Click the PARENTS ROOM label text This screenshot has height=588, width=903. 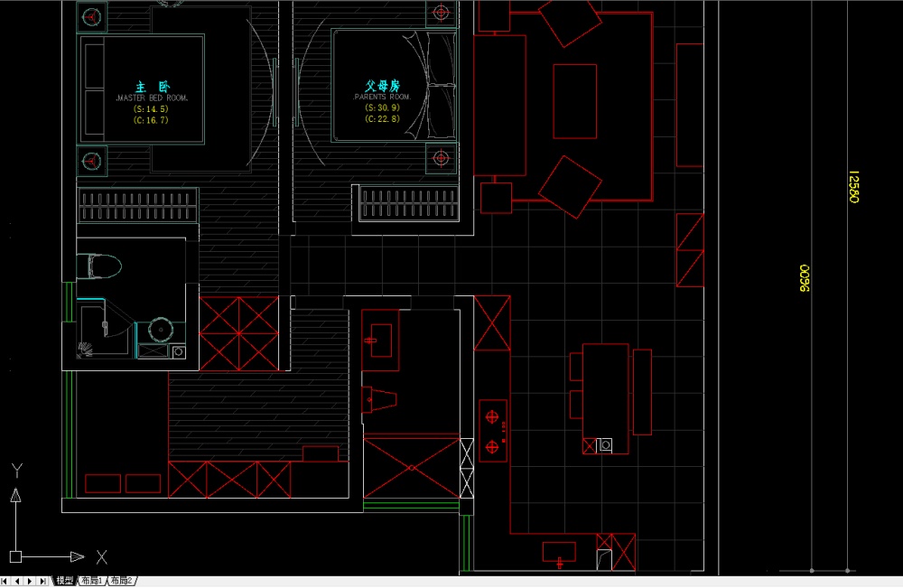(382, 96)
